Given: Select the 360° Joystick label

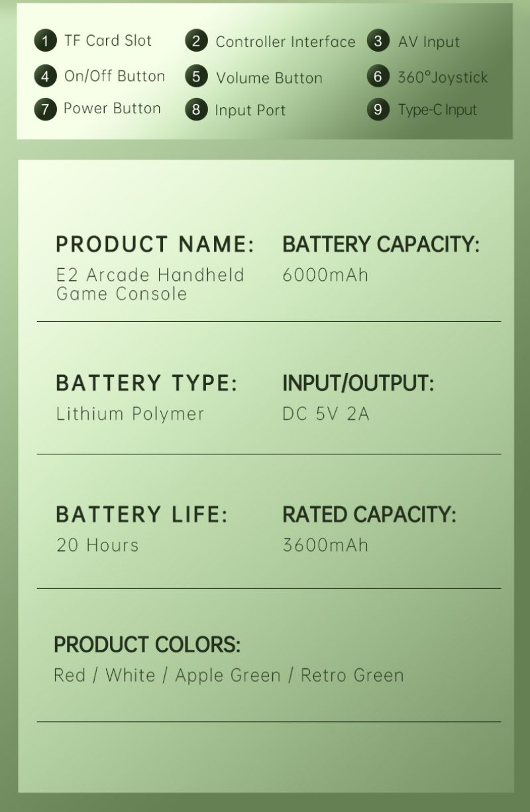Looking at the screenshot, I should click(443, 77).
